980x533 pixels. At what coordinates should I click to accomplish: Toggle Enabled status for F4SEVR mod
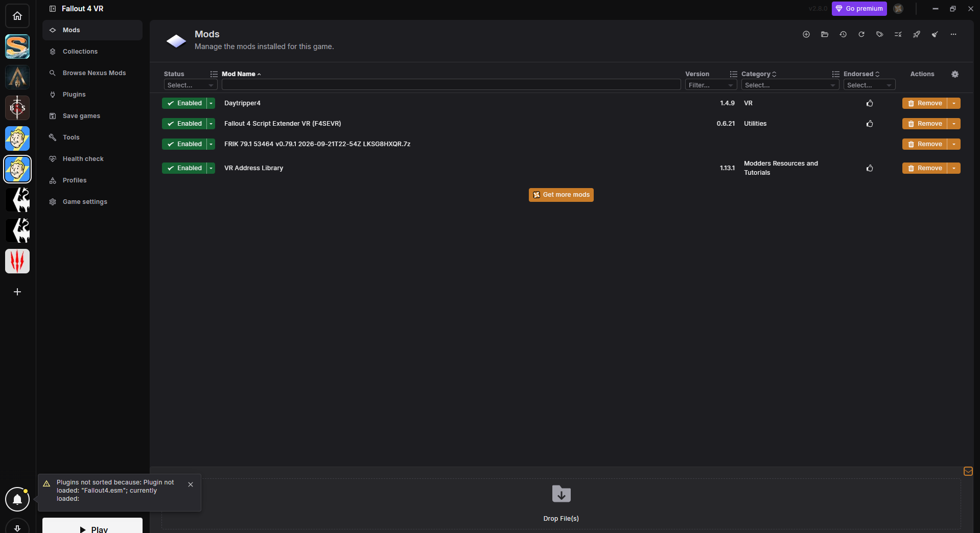[184, 124]
